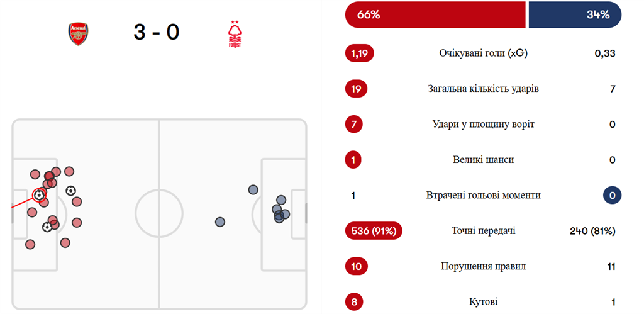Click the Arsenal club crest

coord(79,34)
